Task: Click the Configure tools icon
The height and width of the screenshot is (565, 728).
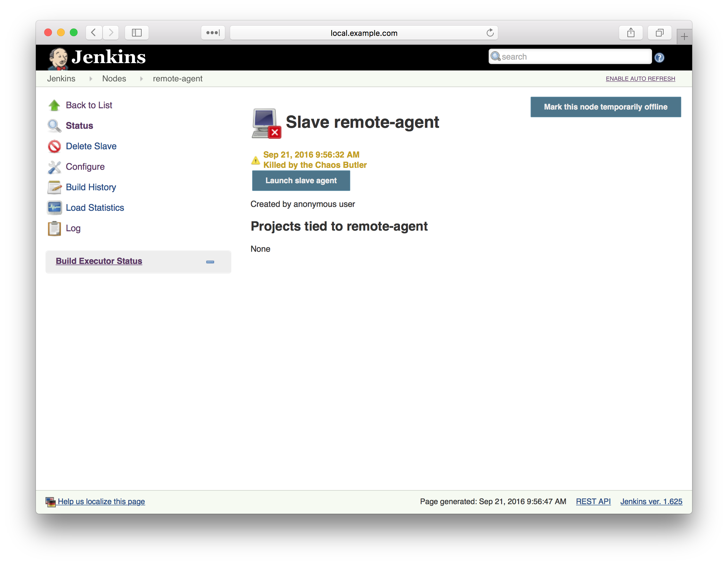Action: click(54, 167)
